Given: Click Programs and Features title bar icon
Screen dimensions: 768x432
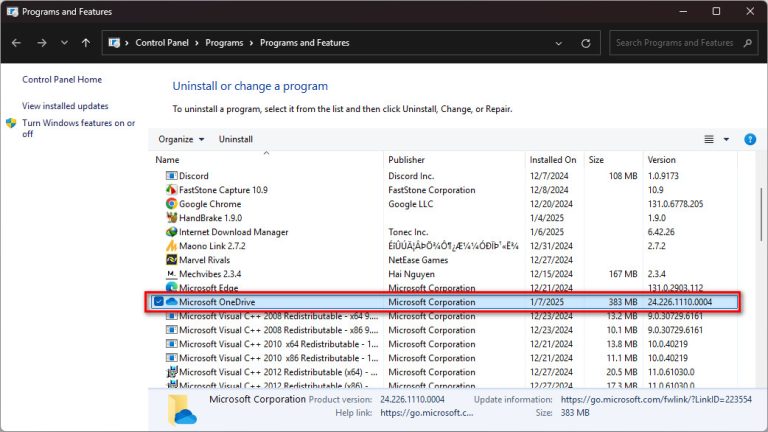Looking at the screenshot, I should (12, 12).
